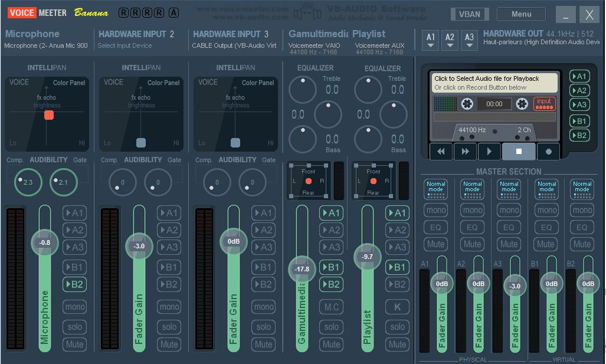Click the Microphone Comp. knob

[x=28, y=182]
